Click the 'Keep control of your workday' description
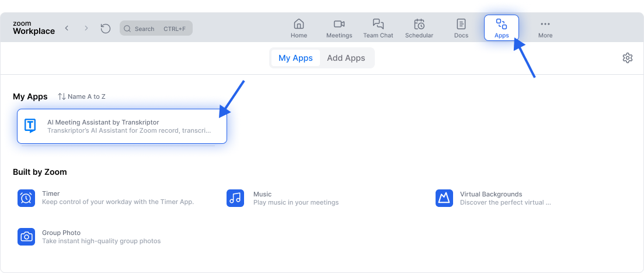This screenshot has width=644, height=273. tap(118, 202)
